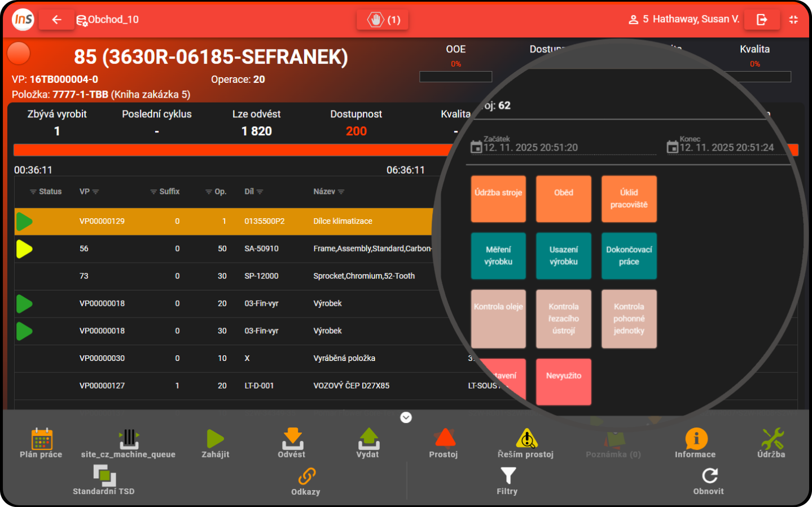Click the red machine status indicator
The width and height of the screenshot is (812, 507).
19,54
